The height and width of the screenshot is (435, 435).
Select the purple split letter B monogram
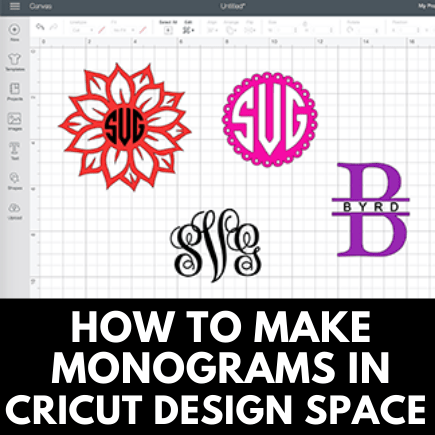[371, 210]
